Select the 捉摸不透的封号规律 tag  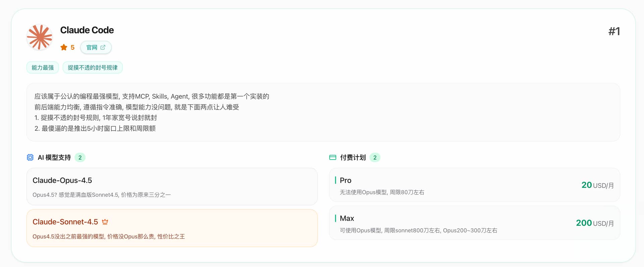[x=93, y=68]
